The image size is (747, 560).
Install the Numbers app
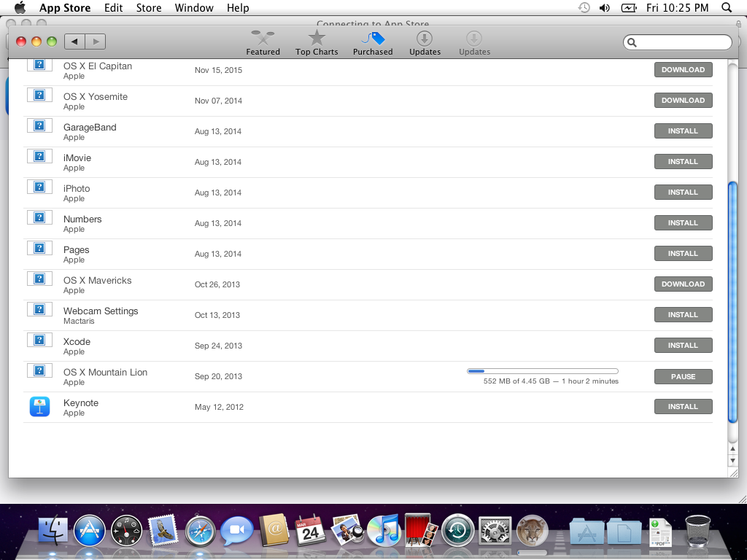(x=683, y=223)
